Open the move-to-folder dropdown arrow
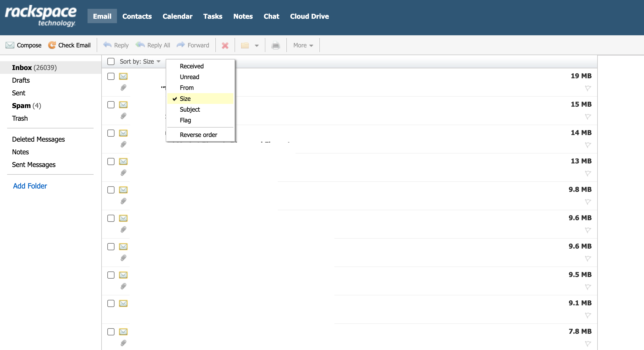The height and width of the screenshot is (350, 644). (x=257, y=45)
